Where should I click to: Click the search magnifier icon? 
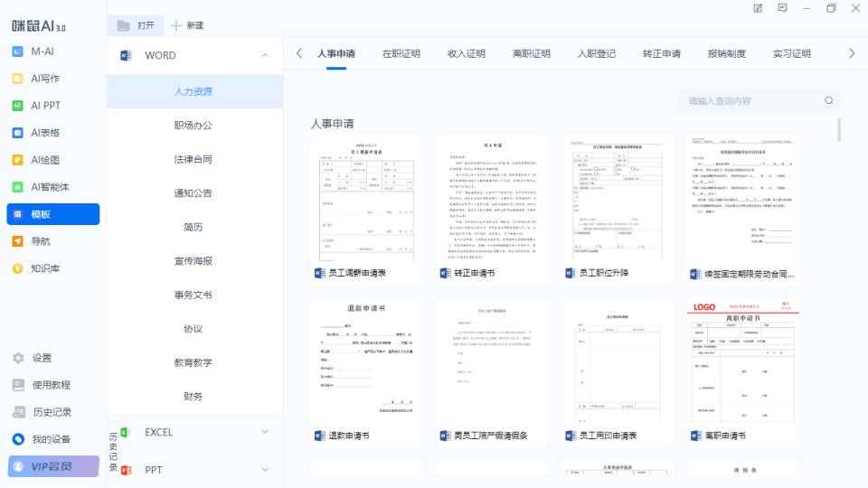click(828, 101)
